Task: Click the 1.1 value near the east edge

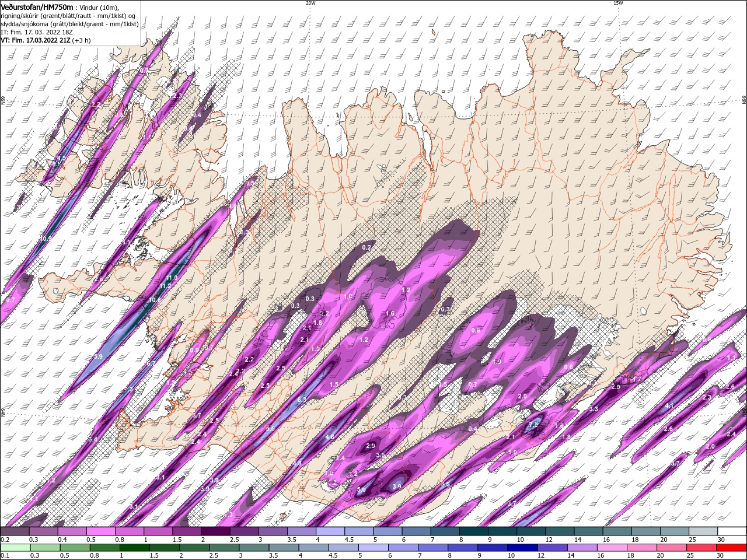Action: pyautogui.click(x=732, y=357)
